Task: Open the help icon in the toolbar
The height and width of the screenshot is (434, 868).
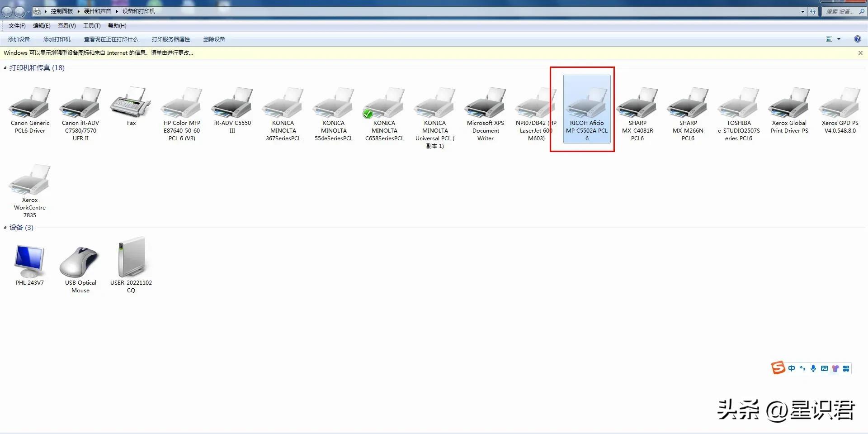Action: [857, 39]
